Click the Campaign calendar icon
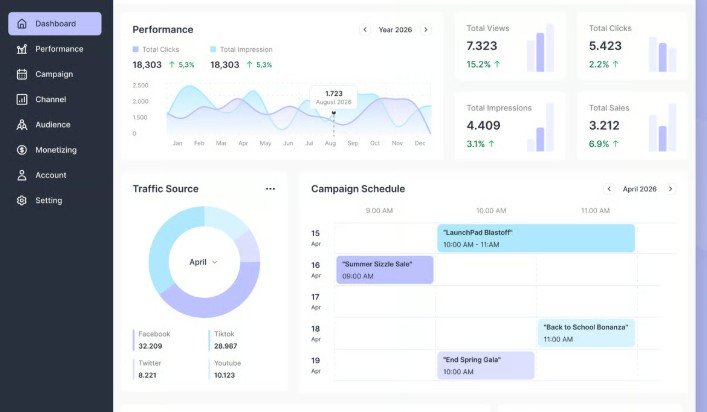The width and height of the screenshot is (707, 412). click(x=22, y=74)
